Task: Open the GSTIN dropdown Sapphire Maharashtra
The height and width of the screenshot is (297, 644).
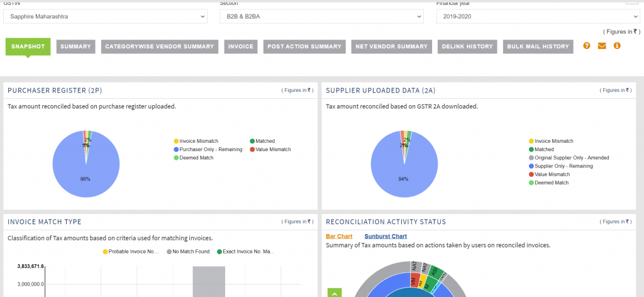Action: point(105,16)
